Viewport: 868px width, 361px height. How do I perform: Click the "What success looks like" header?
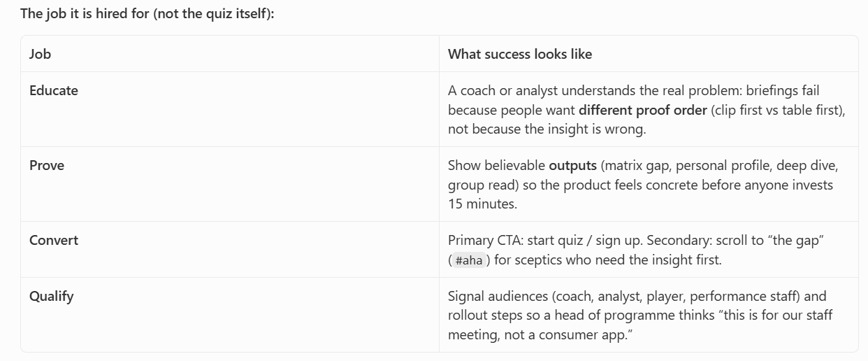tap(520, 54)
